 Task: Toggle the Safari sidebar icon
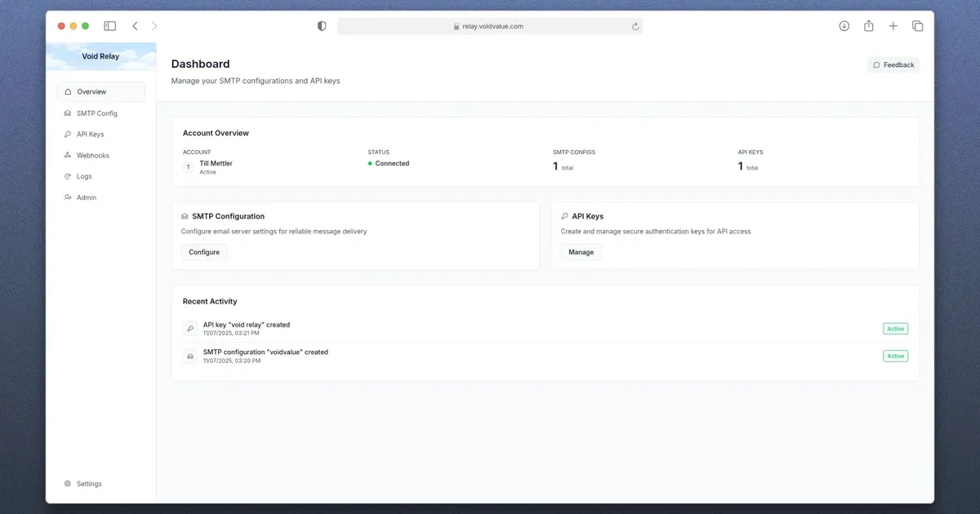(110, 26)
